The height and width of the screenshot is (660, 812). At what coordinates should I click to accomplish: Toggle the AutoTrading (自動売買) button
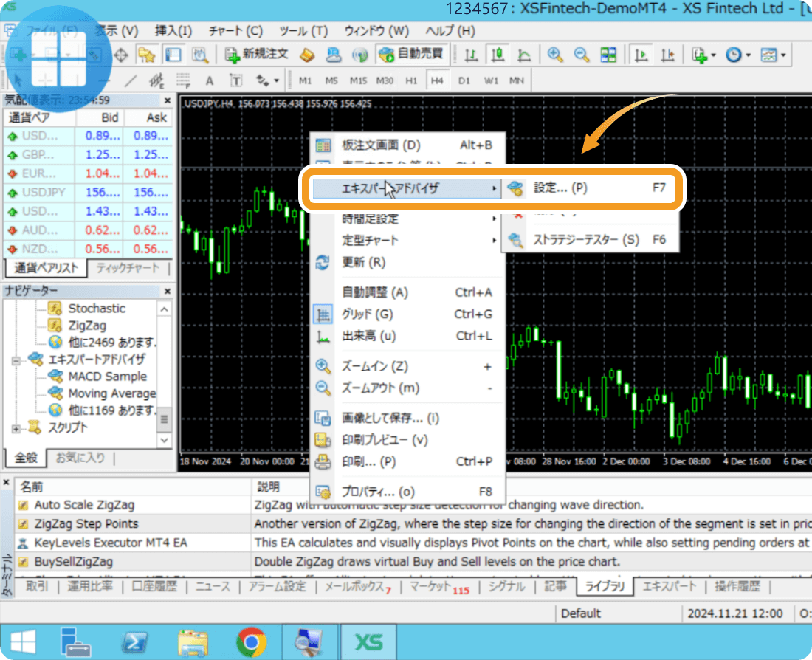coord(410,55)
